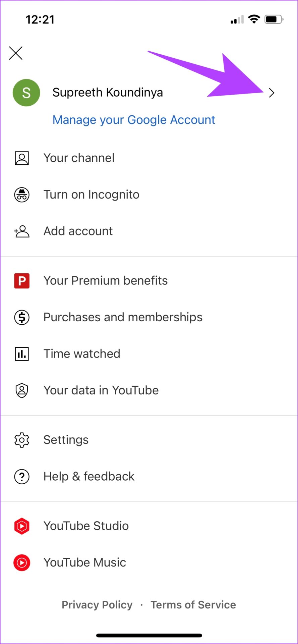Open Manage your Google Account link

134,120
